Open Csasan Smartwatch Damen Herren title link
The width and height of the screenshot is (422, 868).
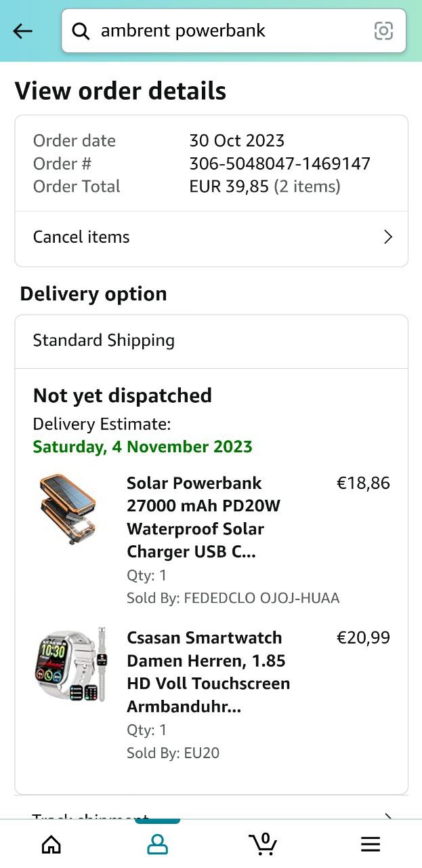(x=208, y=672)
